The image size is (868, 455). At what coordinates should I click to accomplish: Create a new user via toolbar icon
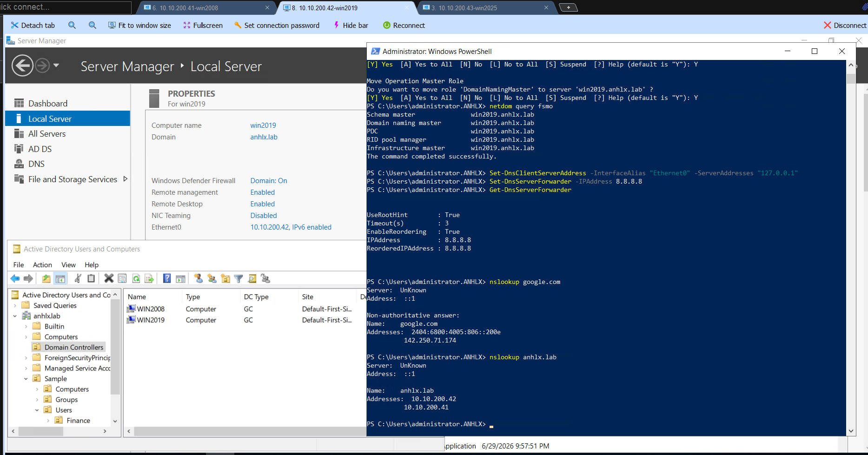(199, 278)
